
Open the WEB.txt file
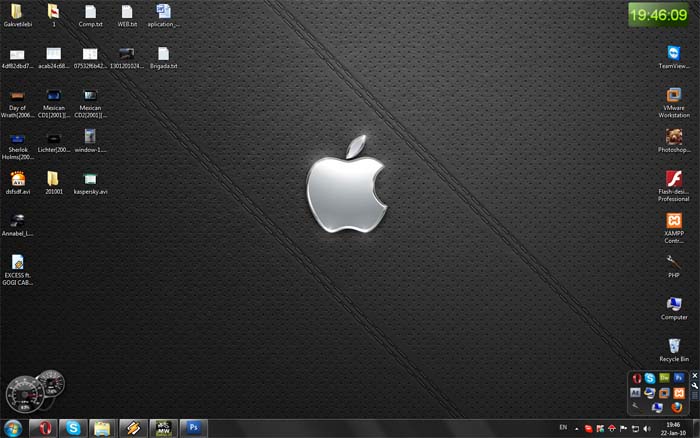(127, 15)
